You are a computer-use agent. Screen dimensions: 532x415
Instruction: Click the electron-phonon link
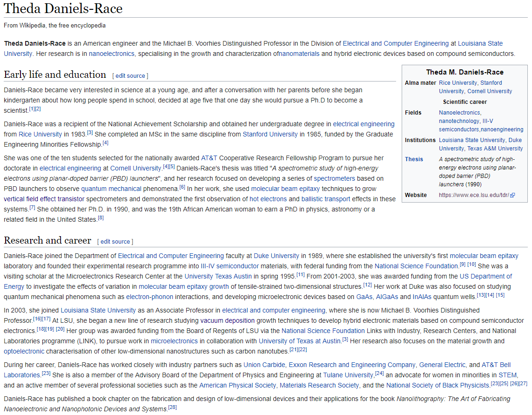point(149,297)
